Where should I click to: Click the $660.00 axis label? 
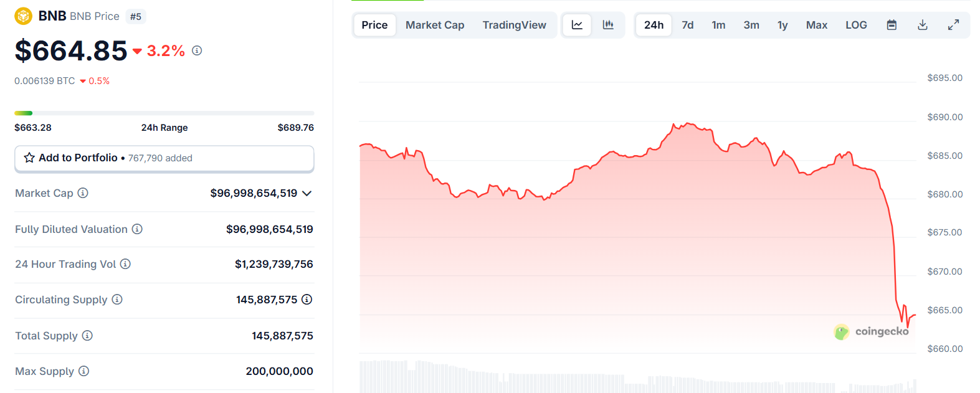[944, 349]
